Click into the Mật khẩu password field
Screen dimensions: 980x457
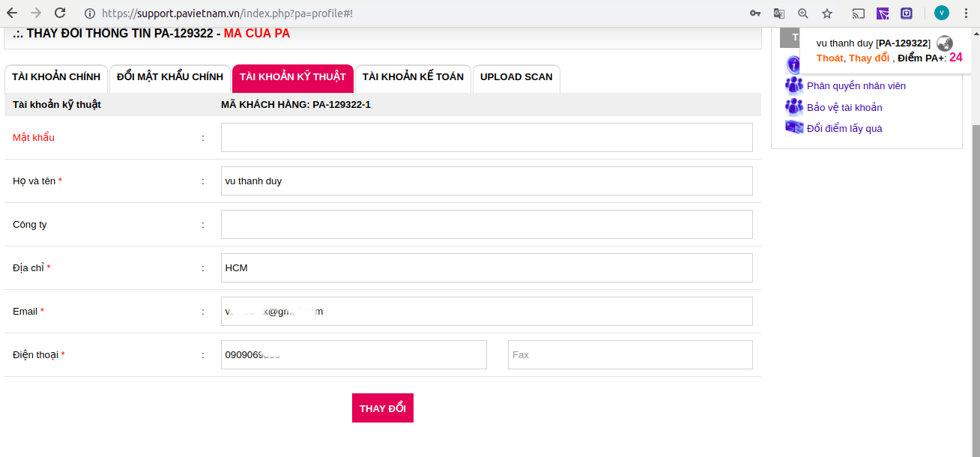tap(486, 138)
